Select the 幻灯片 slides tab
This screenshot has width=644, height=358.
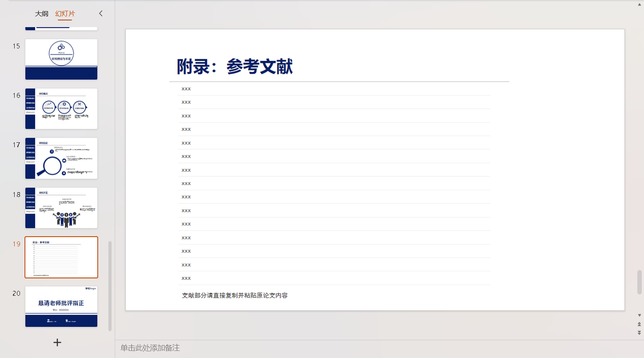pyautogui.click(x=65, y=14)
